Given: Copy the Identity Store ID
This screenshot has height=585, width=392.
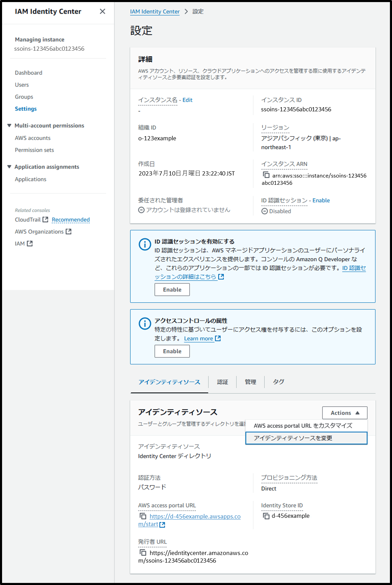Looking at the screenshot, I should [266, 516].
